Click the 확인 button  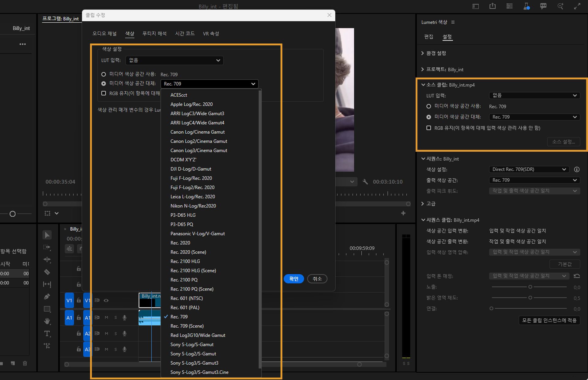pos(293,279)
